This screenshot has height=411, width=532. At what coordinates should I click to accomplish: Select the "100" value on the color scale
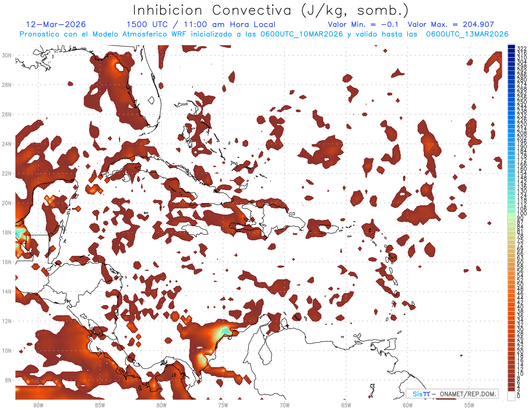point(521,214)
